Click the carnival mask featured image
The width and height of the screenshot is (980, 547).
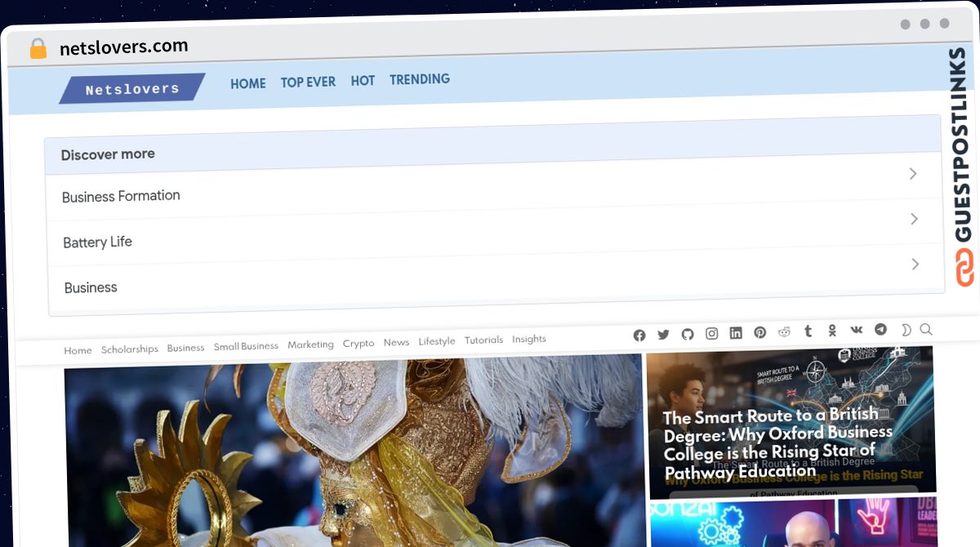[x=354, y=451]
